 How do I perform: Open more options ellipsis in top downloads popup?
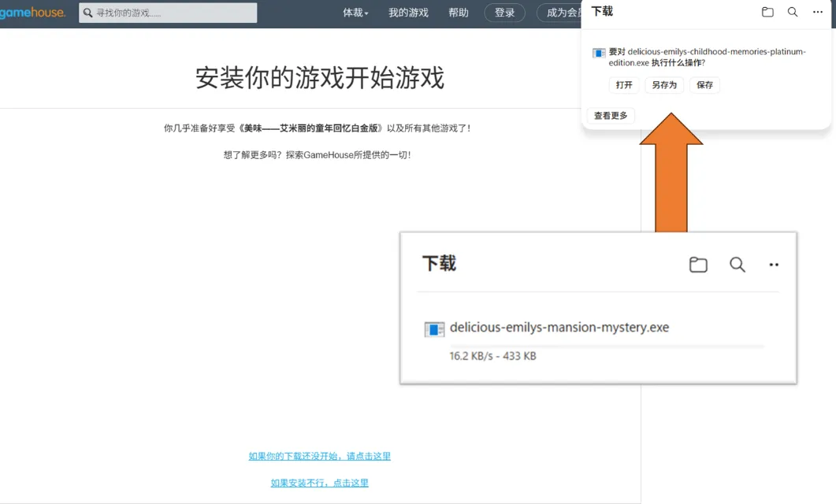coord(817,12)
